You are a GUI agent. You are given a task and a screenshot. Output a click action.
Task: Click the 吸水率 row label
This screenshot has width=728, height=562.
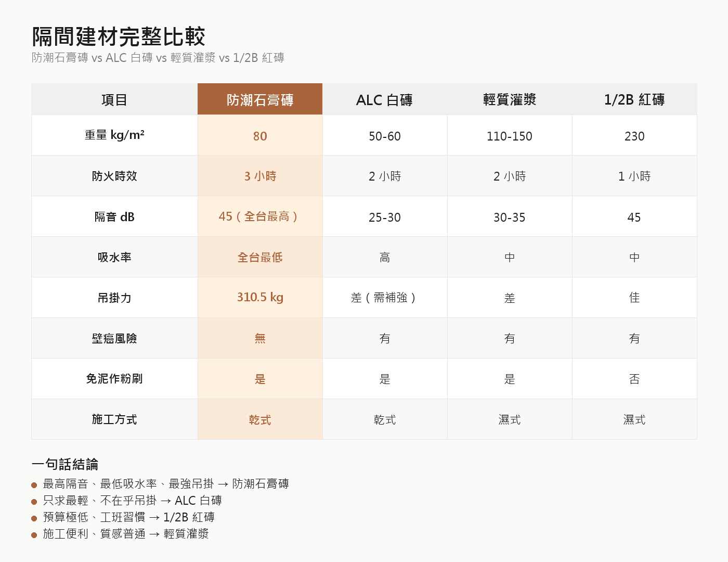pos(114,257)
